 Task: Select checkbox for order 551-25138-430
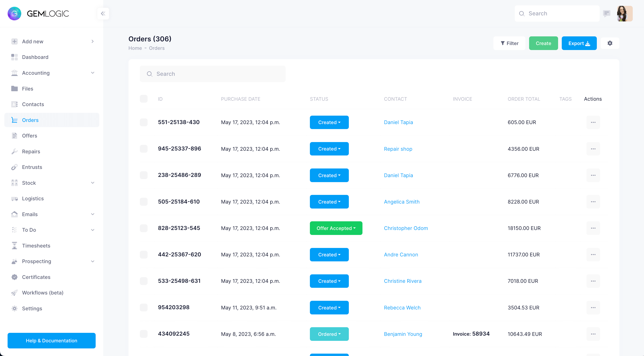(143, 122)
